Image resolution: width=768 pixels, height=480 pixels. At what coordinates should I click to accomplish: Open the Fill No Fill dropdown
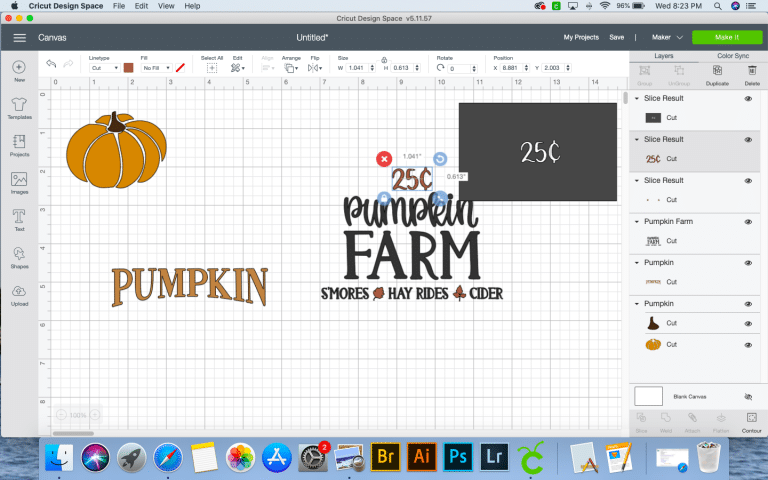[156, 68]
